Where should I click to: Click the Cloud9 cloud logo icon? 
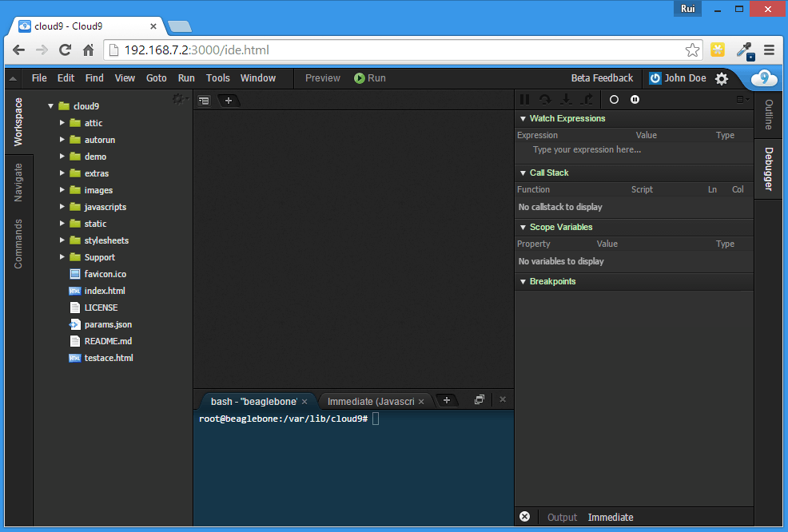[x=765, y=78]
